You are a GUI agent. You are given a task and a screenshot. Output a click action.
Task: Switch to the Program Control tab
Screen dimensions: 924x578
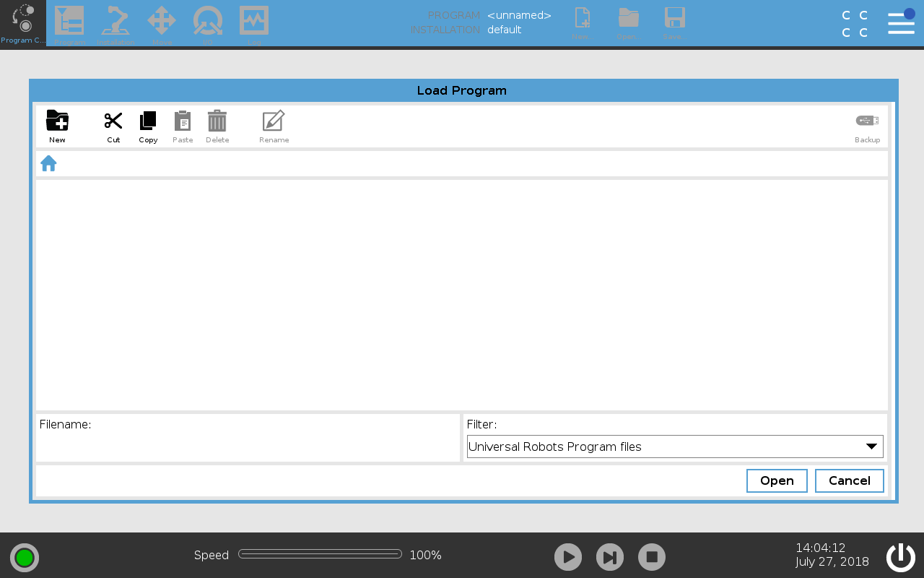(x=23, y=23)
